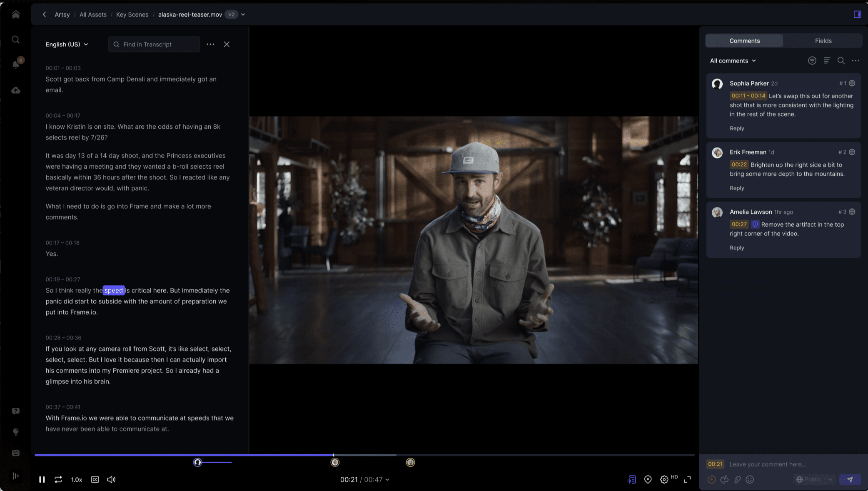This screenshot has width=868, height=491.
Task: Select Amelia Lawson's comment marker on the timeline
Action: click(410, 462)
